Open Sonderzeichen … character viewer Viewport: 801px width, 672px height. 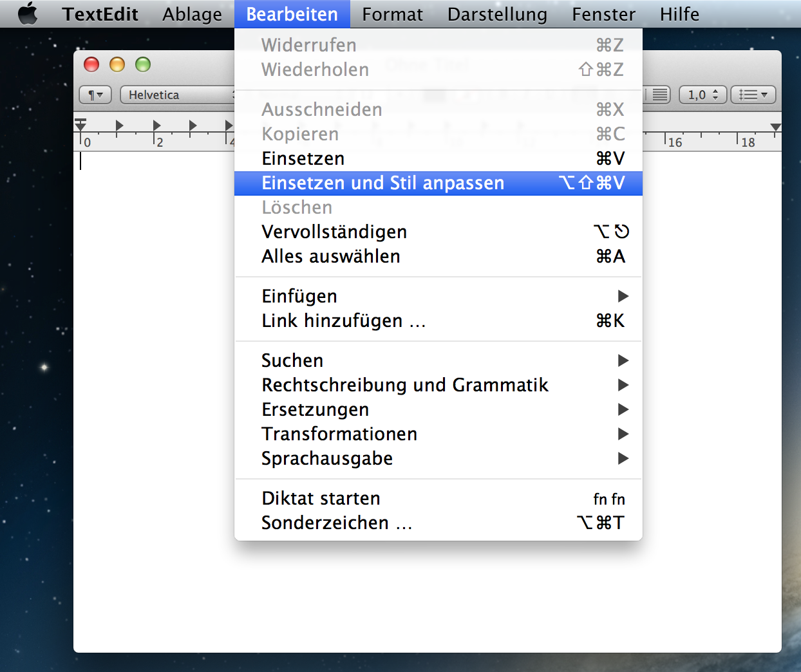(438, 523)
